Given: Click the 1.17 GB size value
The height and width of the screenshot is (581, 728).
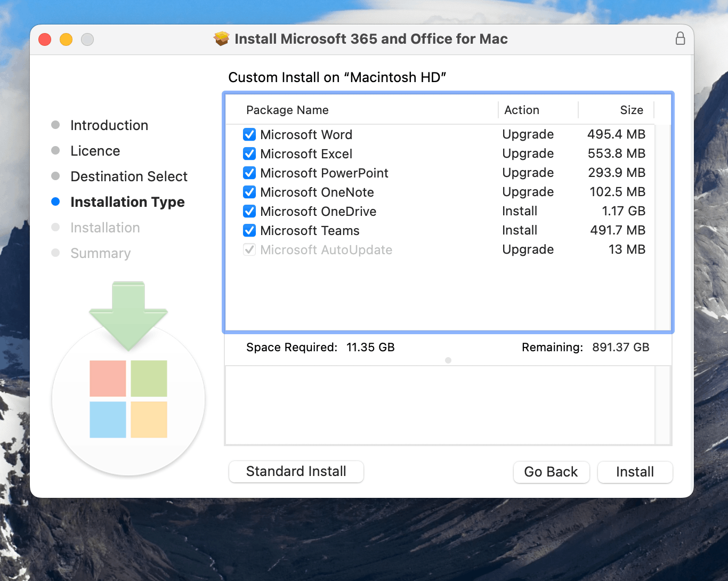Looking at the screenshot, I should click(624, 211).
